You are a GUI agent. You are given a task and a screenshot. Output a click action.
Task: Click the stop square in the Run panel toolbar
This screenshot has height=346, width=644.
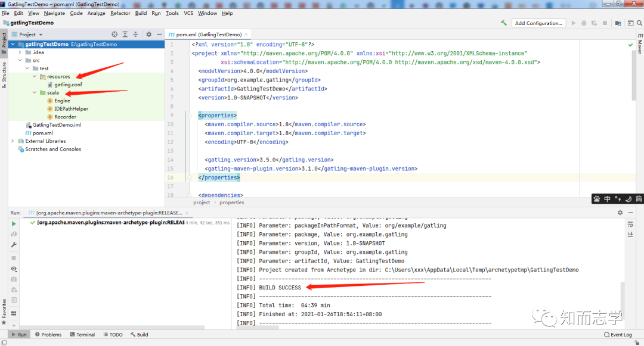(14, 258)
